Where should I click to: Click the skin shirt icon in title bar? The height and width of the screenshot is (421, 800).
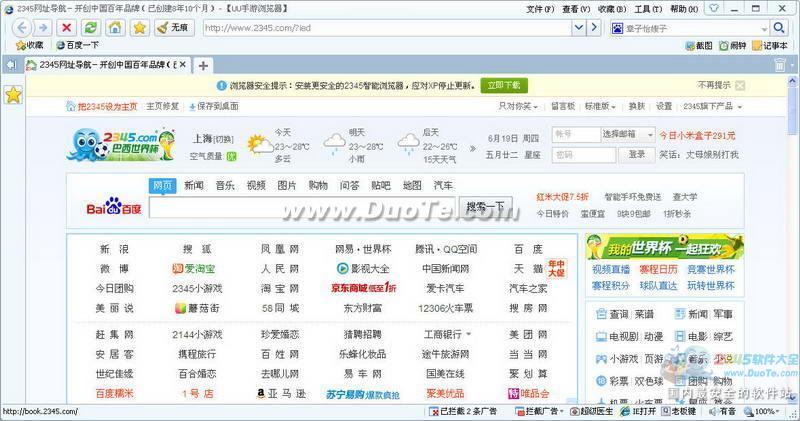point(714,8)
